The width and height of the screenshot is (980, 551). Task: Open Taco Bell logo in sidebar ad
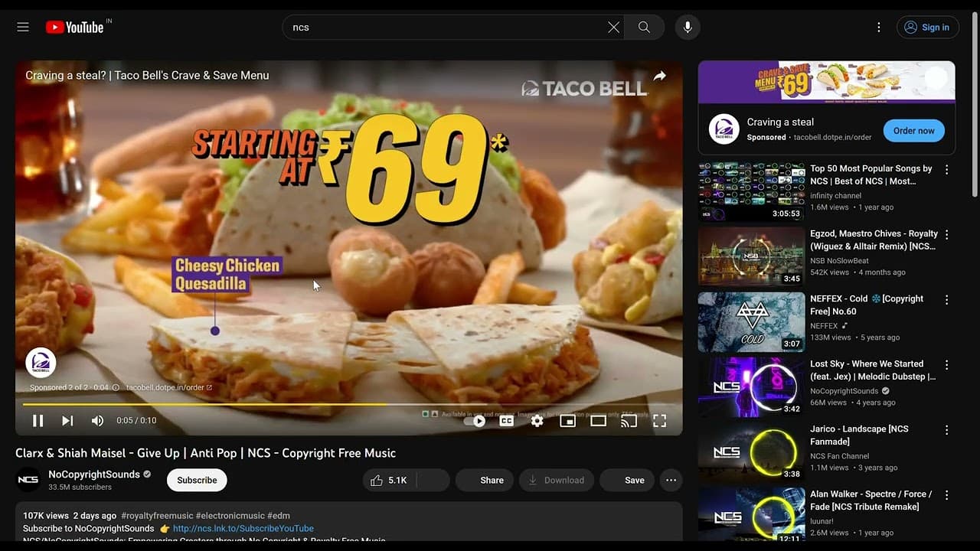tap(724, 129)
